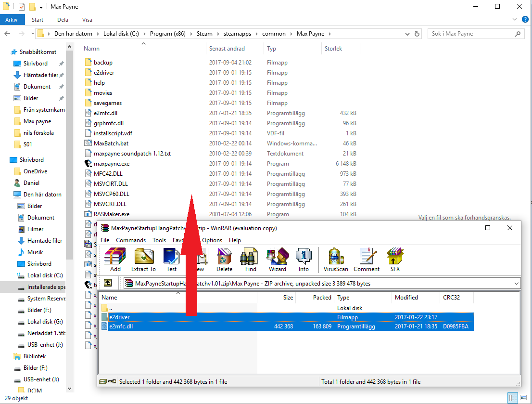The image size is (532, 404).
Task: Select the maxpayne.exe file
Action: tap(112, 163)
